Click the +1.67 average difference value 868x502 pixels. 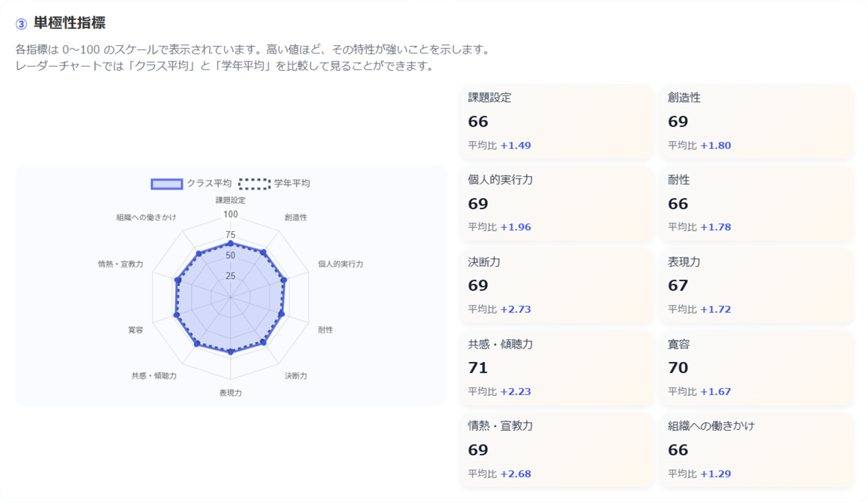716,392
